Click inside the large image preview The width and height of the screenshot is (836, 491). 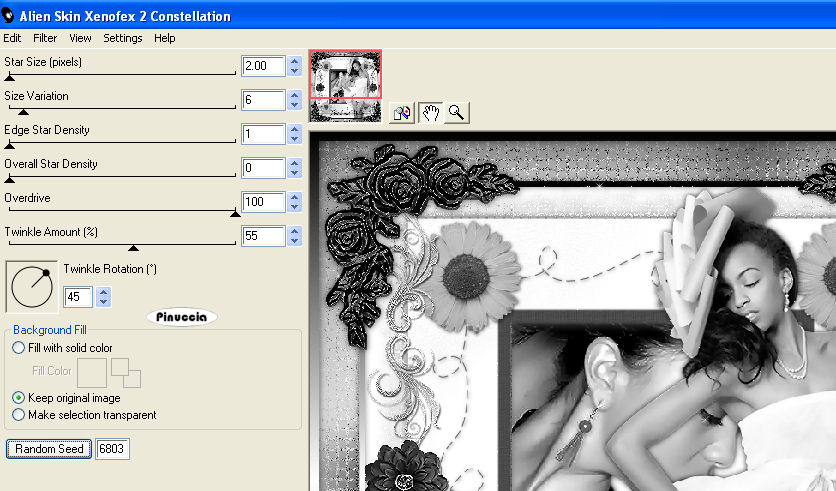[573, 312]
